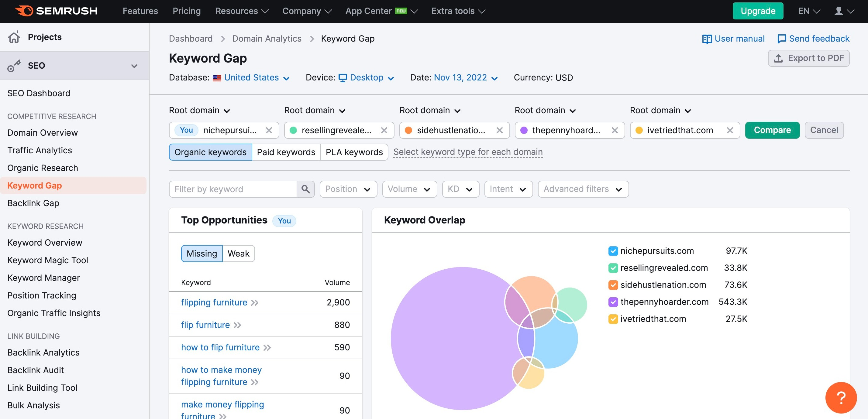Open the Position filter dropdown
868x419 pixels.
pyautogui.click(x=348, y=189)
